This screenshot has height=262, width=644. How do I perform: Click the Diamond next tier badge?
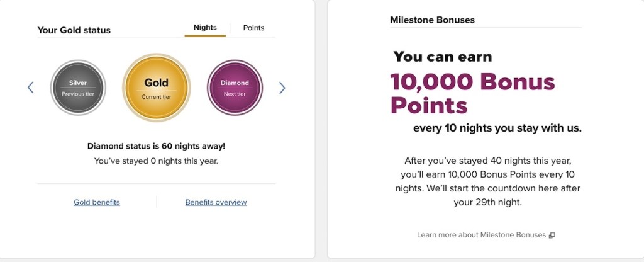[x=235, y=88]
